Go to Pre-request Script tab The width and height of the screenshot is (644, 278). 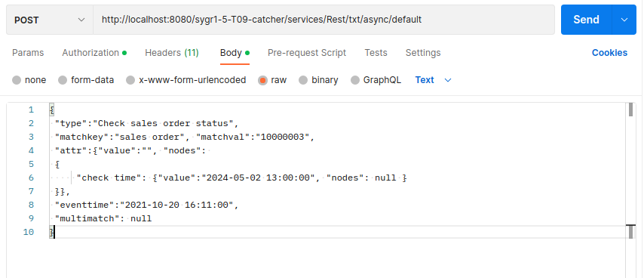tap(307, 53)
